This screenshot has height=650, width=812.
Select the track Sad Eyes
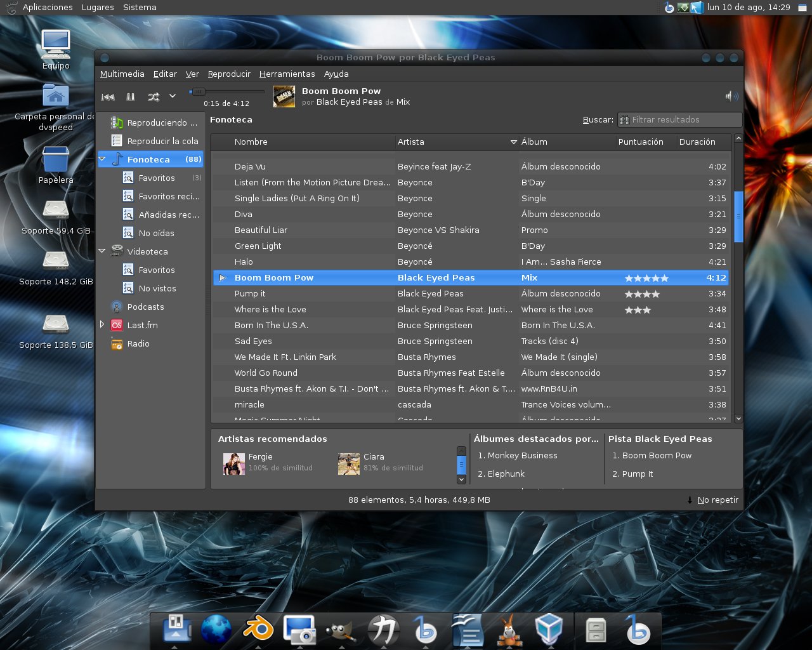pos(471,341)
